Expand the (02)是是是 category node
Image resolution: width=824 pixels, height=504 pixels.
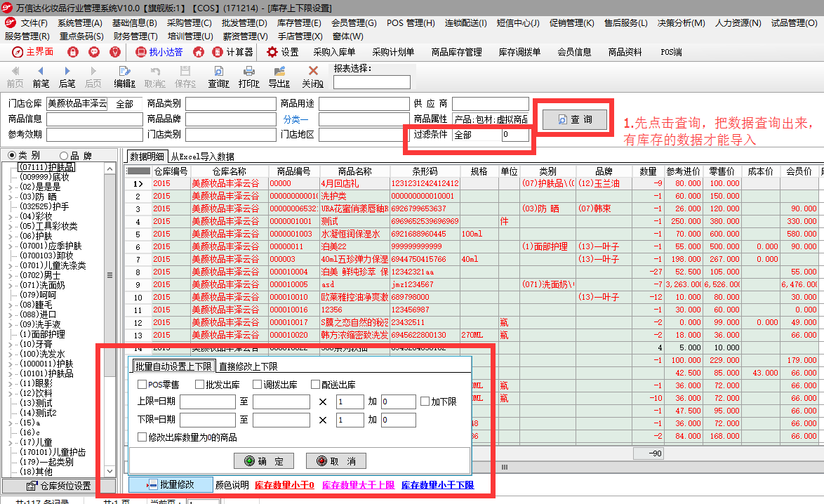point(10,187)
